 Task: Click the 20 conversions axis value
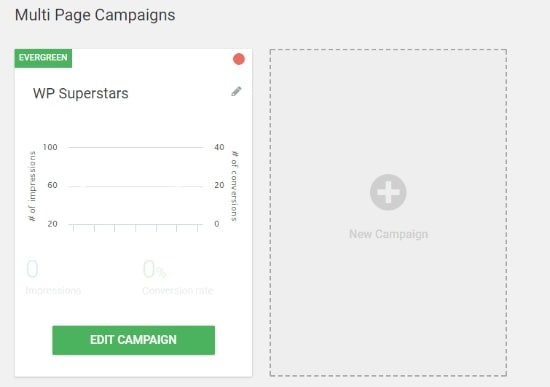(x=219, y=185)
